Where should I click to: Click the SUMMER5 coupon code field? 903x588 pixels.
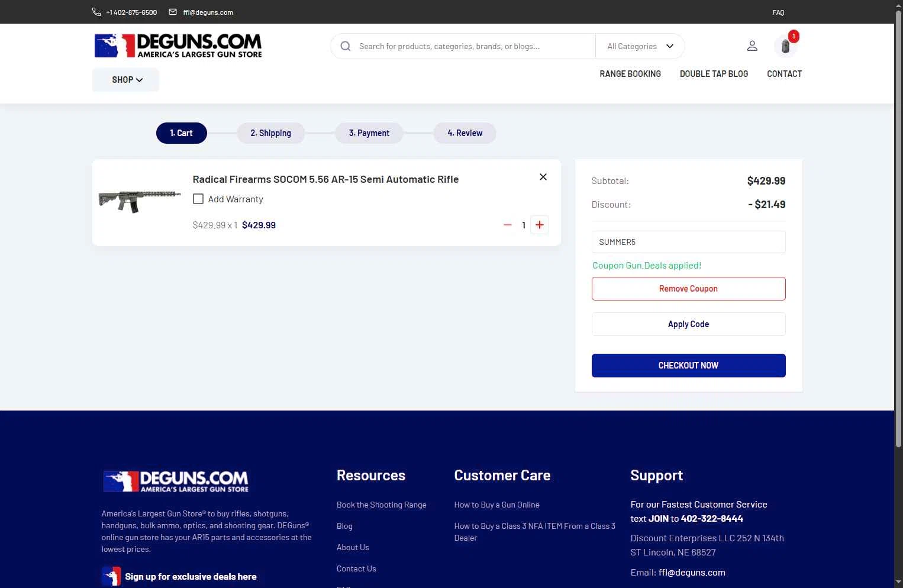click(x=689, y=242)
